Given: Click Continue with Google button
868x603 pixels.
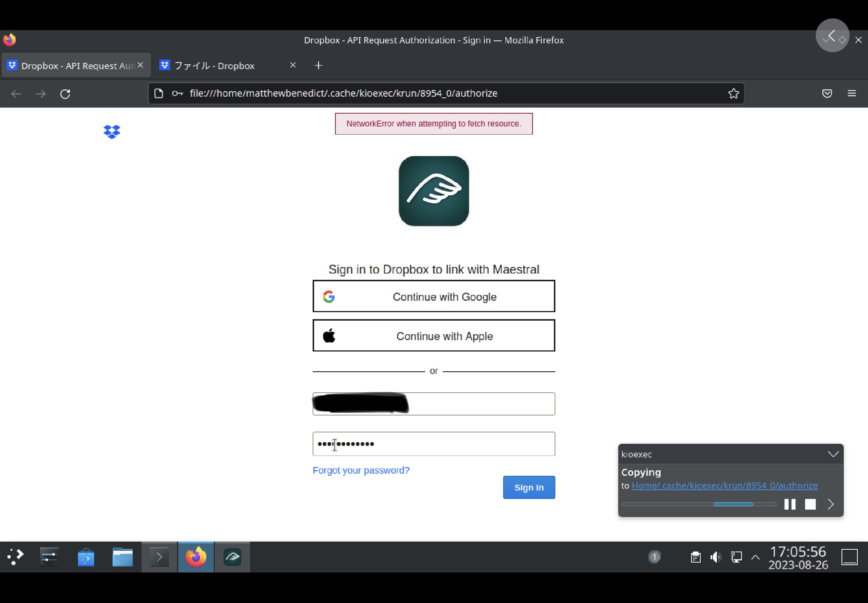Looking at the screenshot, I should click(433, 296).
